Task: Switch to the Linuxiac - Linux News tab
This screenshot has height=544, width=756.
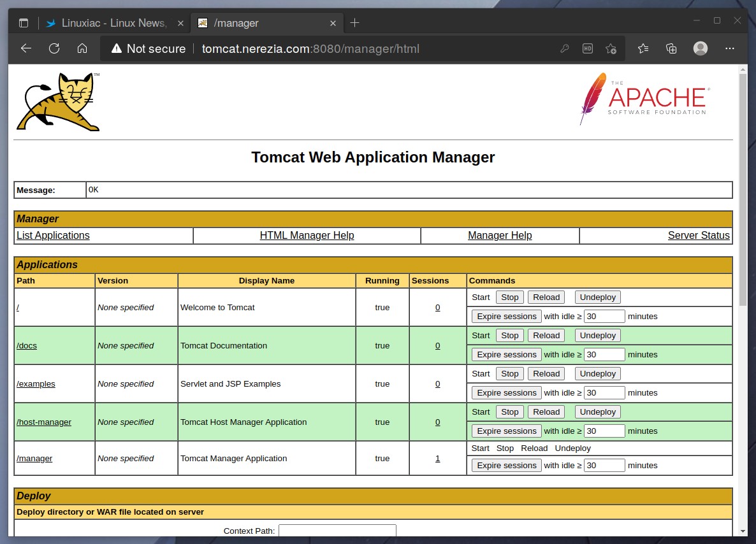Action: pyautogui.click(x=114, y=23)
